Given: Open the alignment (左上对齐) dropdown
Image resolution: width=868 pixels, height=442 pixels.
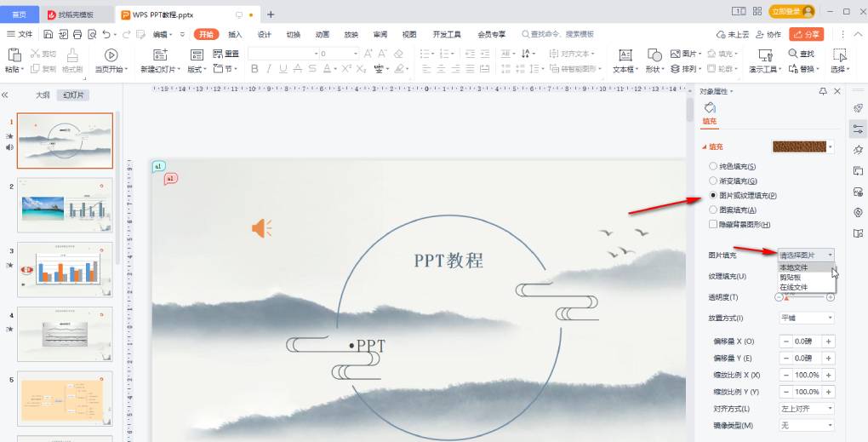Looking at the screenshot, I should (x=806, y=408).
